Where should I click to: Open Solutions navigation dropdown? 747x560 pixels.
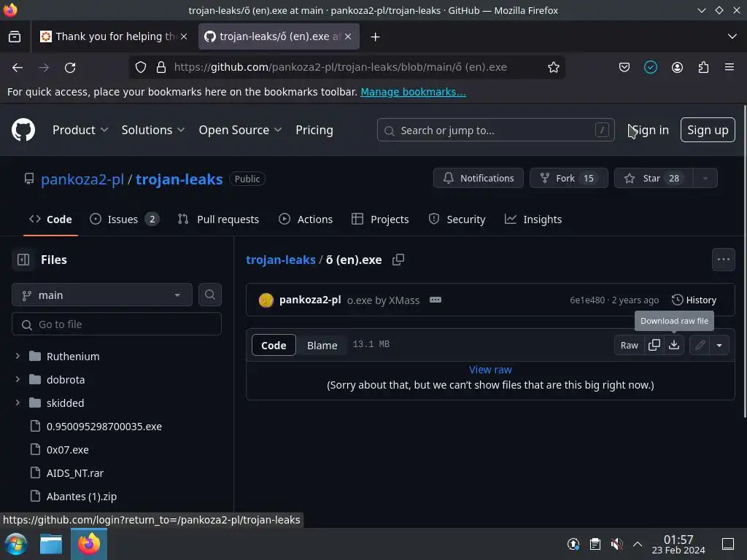pos(153,130)
